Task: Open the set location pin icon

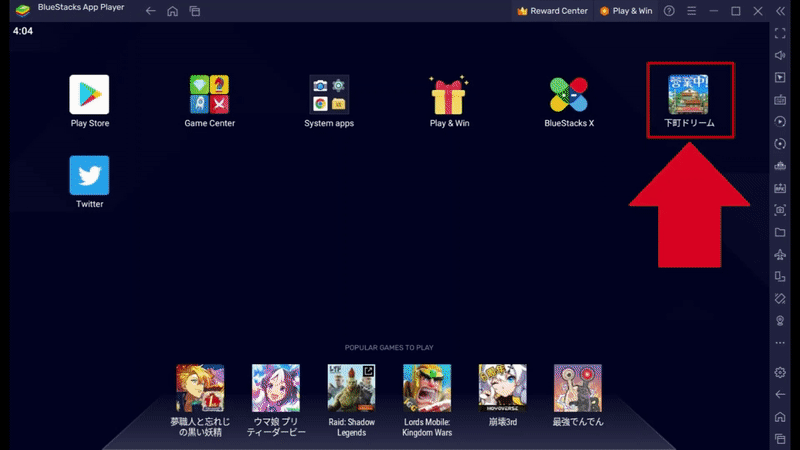Action: pos(780,321)
